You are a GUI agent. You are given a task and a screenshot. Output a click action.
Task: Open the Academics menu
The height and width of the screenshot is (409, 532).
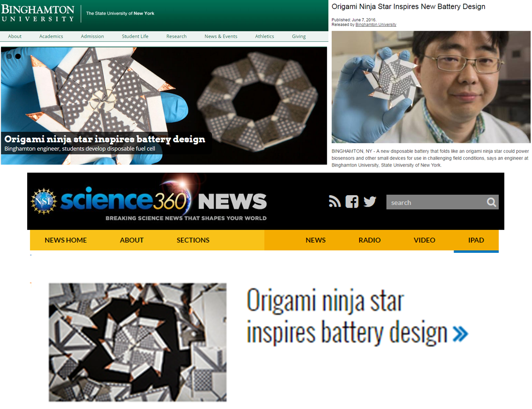click(51, 37)
